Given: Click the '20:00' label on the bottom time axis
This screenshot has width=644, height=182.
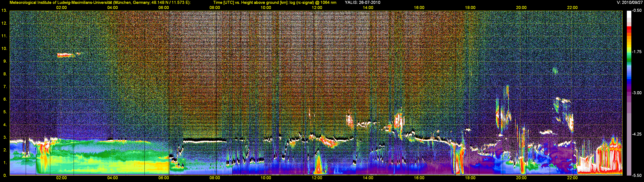Looking at the screenshot, I should pyautogui.click(x=521, y=178).
